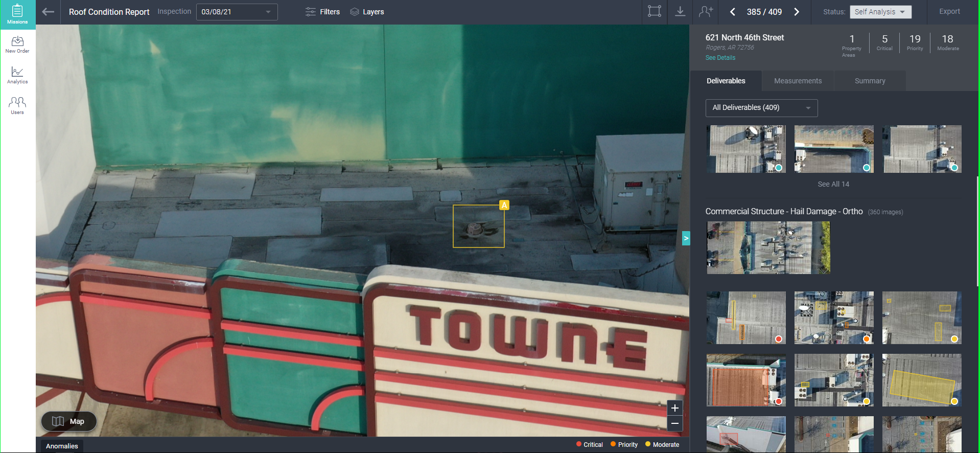Go to the previous image
This screenshot has height=453, width=980.
pos(732,12)
